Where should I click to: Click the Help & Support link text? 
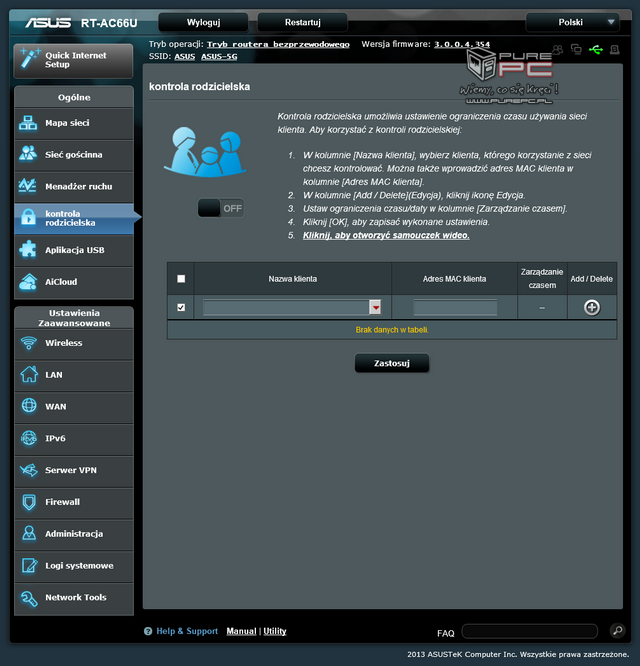pos(187,631)
